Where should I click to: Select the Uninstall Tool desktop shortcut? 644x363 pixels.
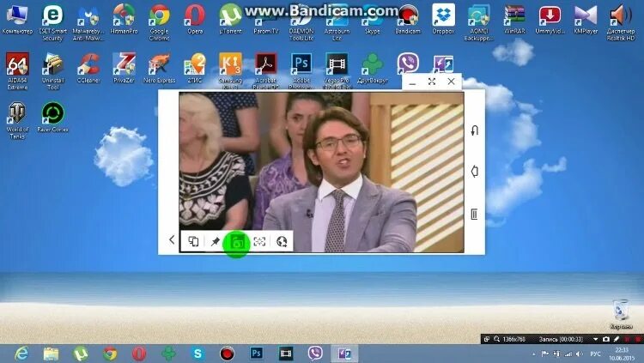click(52, 71)
